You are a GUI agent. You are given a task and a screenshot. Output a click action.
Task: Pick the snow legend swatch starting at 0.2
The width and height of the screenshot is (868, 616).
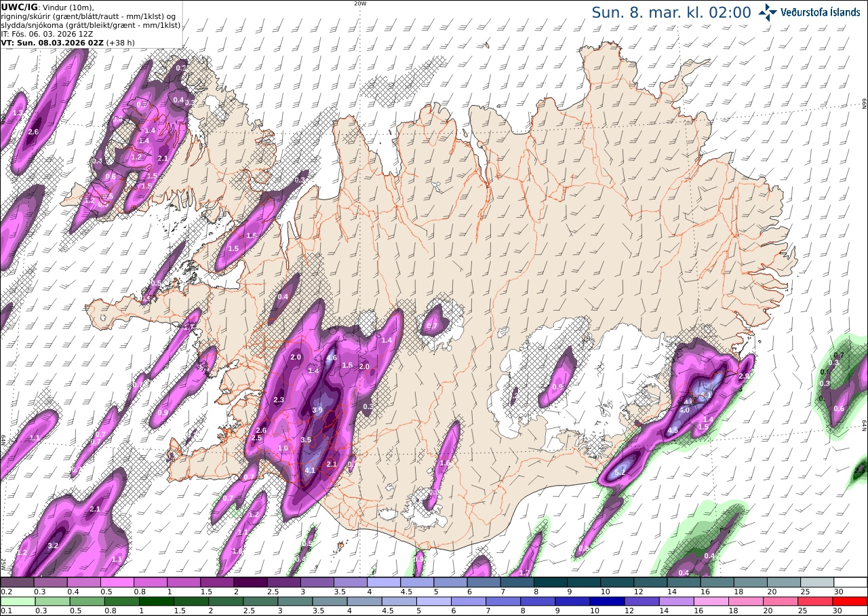pyautogui.click(x=17, y=582)
